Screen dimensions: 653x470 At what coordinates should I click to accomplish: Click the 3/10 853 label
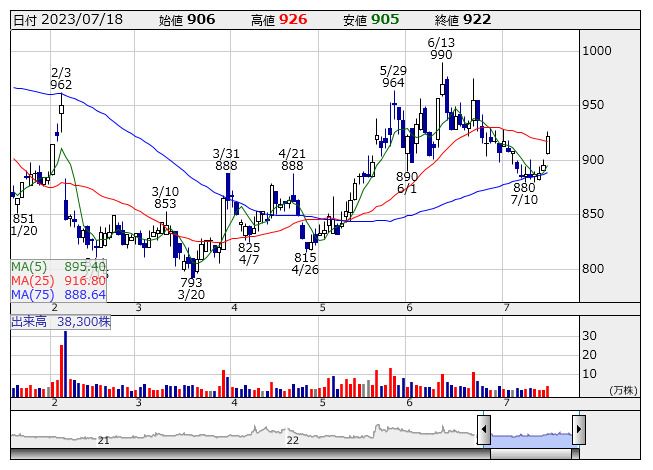point(165,198)
